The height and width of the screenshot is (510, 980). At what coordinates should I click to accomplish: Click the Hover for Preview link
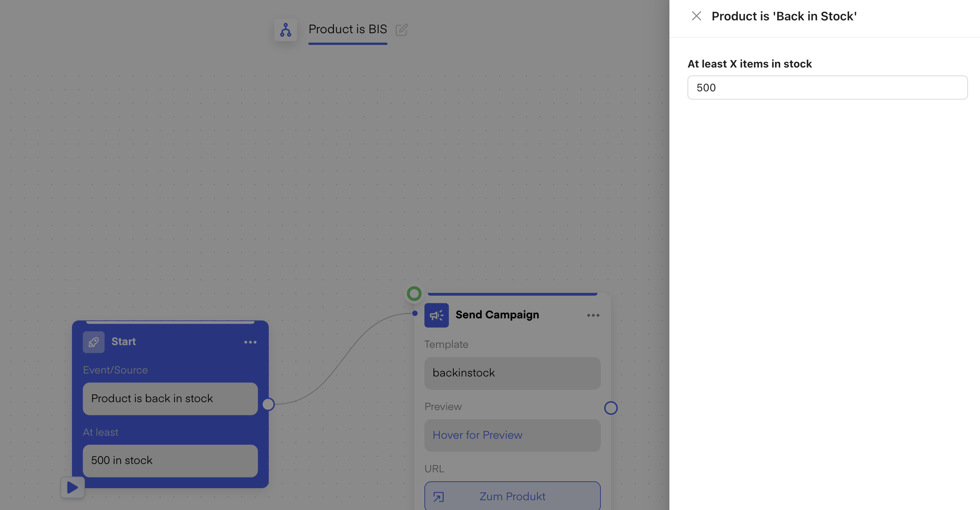click(477, 435)
